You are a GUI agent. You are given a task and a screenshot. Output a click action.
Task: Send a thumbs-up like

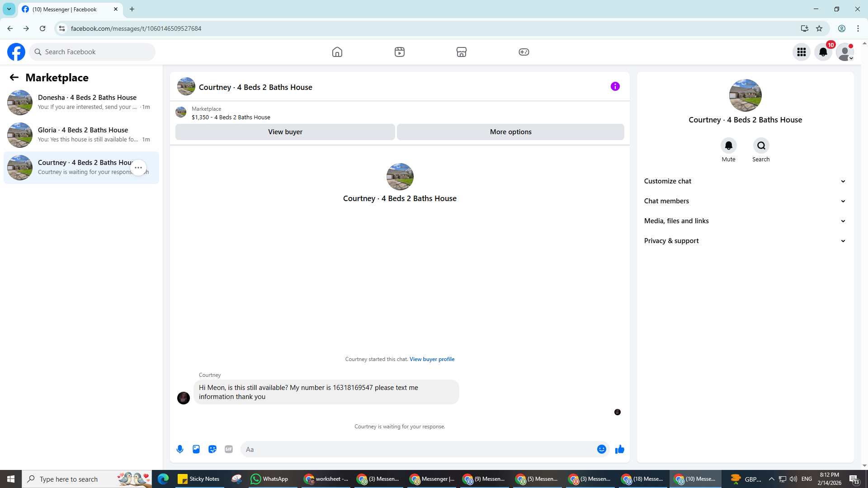tap(619, 449)
